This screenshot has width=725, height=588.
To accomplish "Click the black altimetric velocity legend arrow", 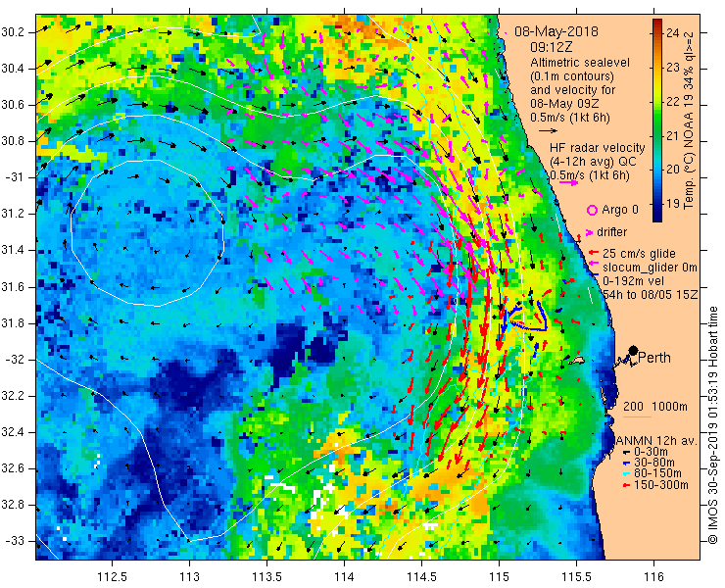I will click(x=549, y=131).
